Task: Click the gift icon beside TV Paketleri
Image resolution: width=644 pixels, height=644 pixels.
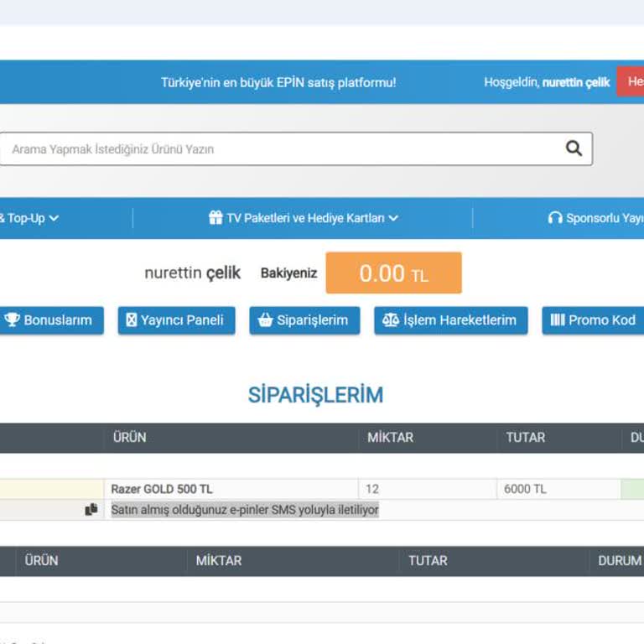Action: 216,217
